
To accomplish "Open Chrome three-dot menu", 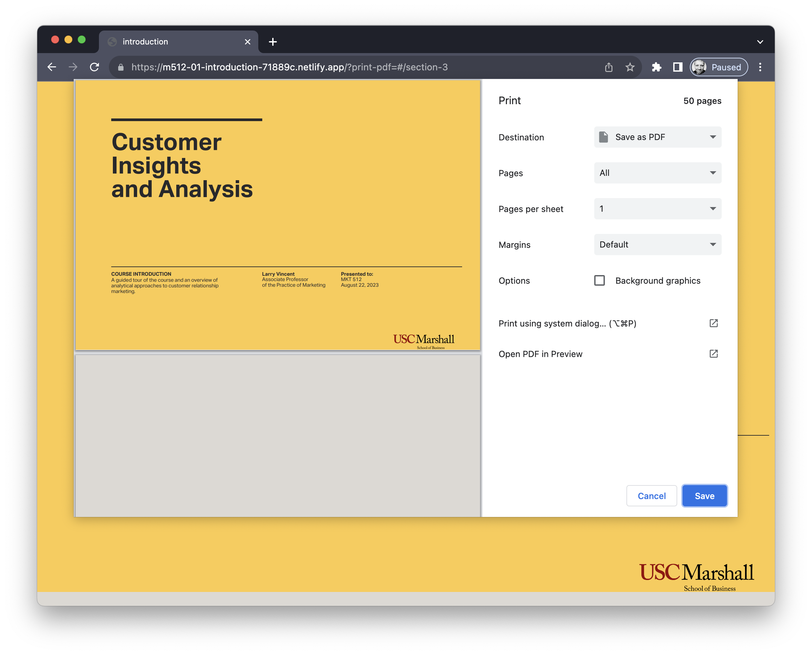I will point(760,67).
